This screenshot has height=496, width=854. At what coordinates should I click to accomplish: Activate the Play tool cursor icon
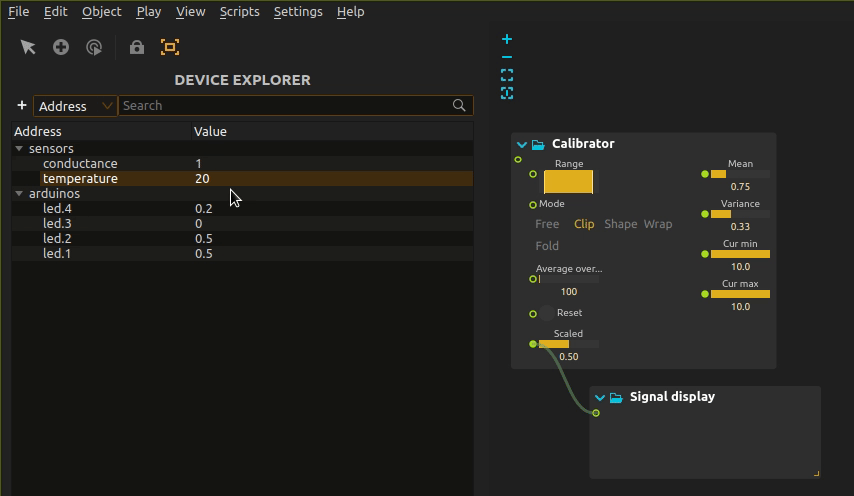(x=94, y=47)
